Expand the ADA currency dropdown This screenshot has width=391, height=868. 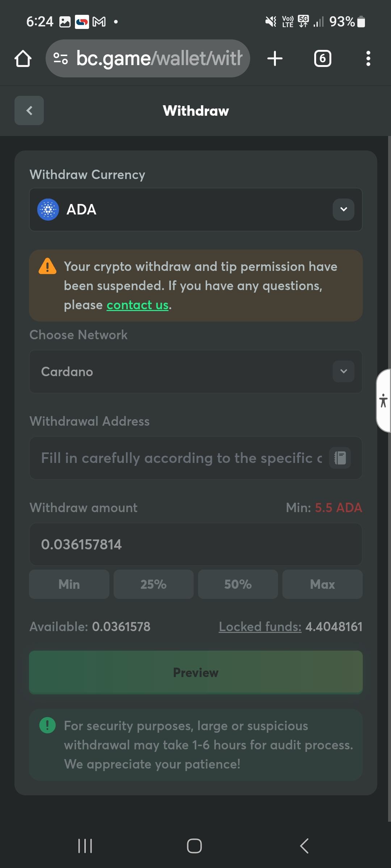click(x=344, y=209)
